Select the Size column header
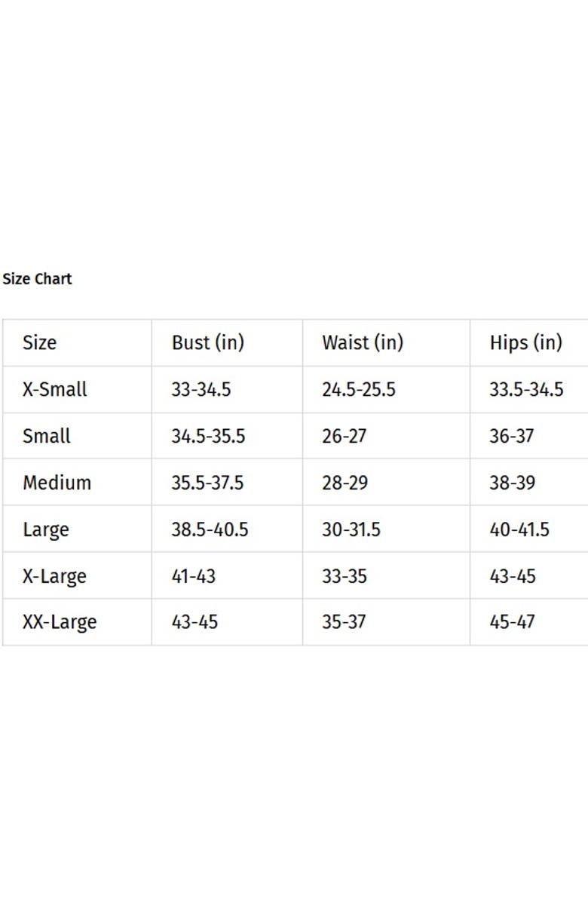The image size is (588, 902). [x=39, y=343]
